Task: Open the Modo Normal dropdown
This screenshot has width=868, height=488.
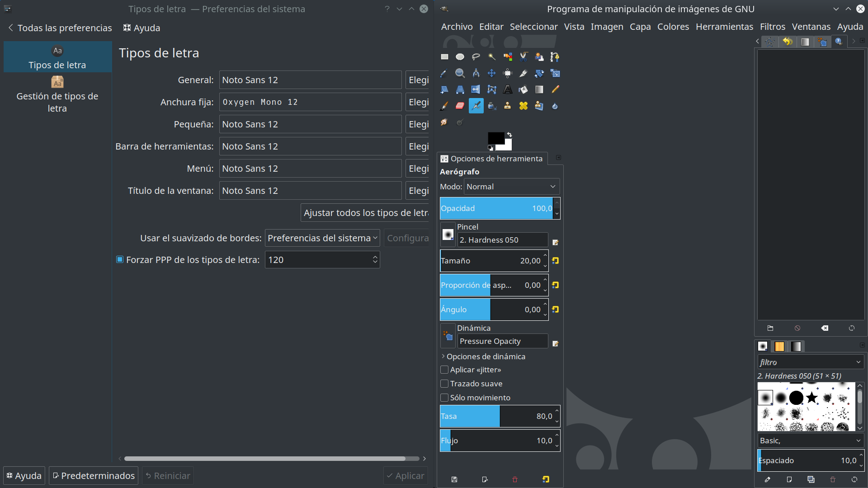Action: (x=511, y=187)
